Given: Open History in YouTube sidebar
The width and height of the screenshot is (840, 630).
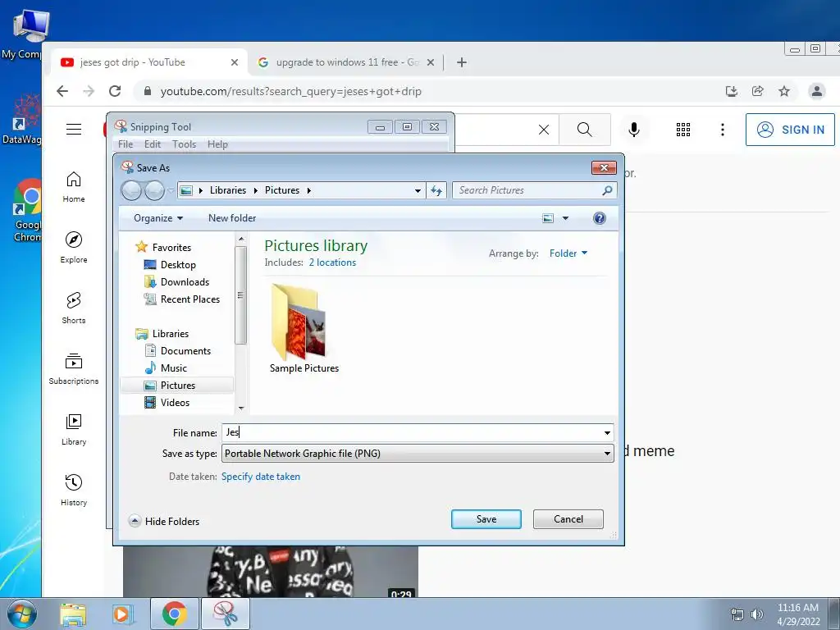Looking at the screenshot, I should (73, 490).
